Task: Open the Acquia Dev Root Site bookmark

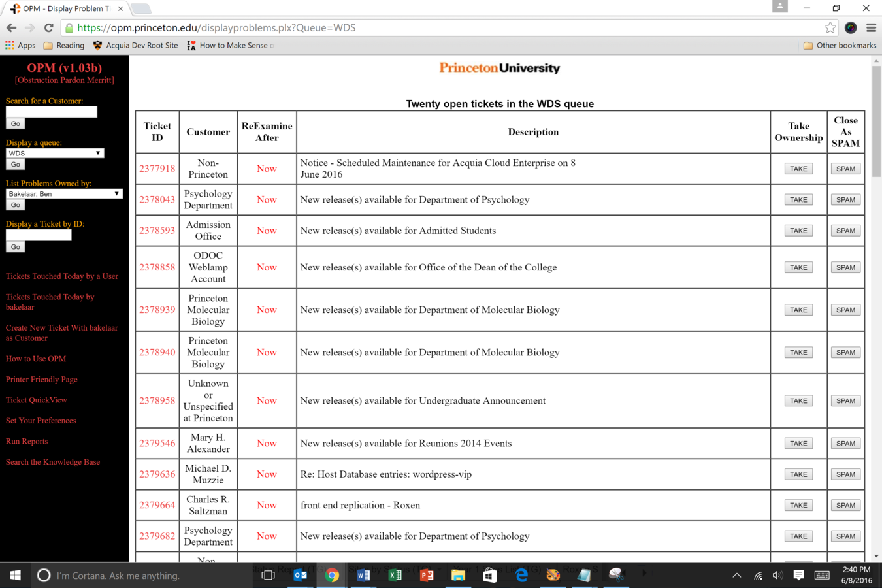Action: click(x=135, y=46)
